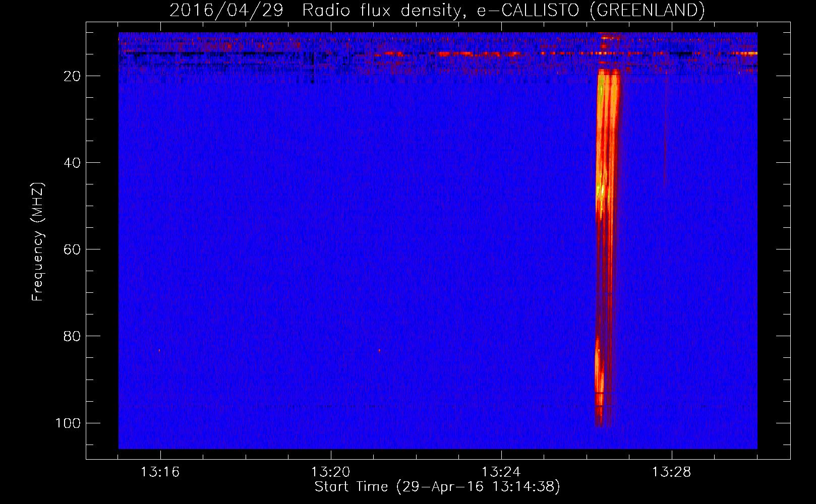Image resolution: width=816 pixels, height=504 pixels.
Task: Click the 13:24 time tick label
Action: (501, 472)
